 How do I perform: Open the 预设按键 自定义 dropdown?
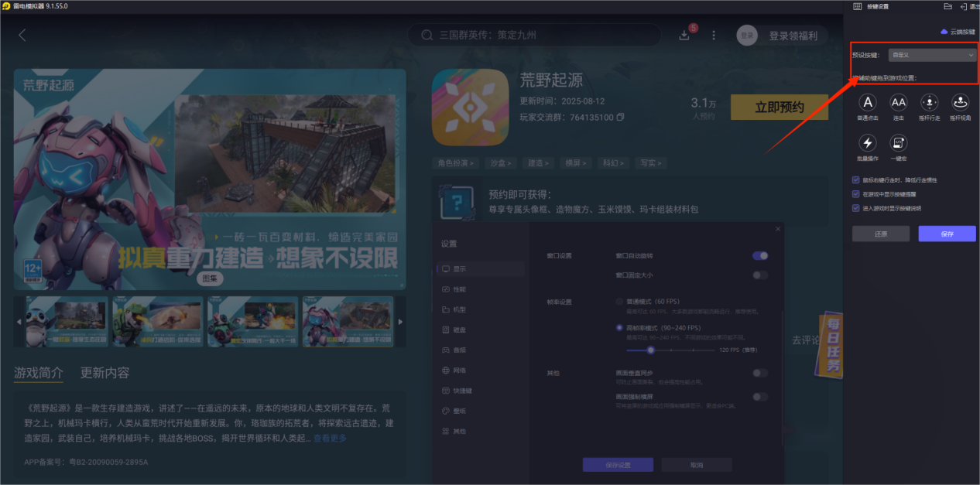(x=931, y=54)
